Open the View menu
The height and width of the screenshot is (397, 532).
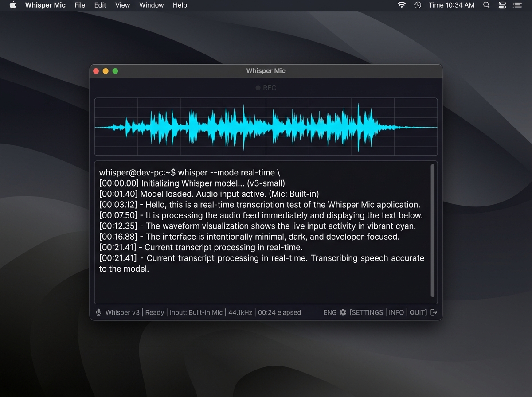point(122,5)
